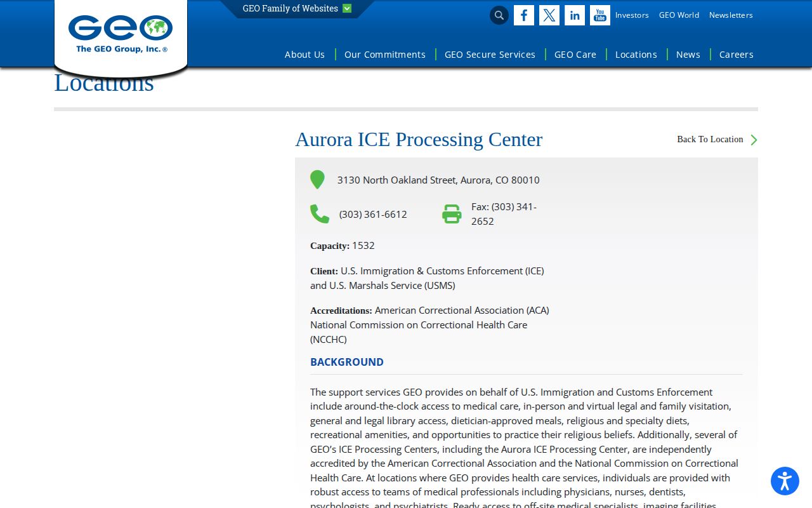Screen dimensions: 812x508
Task: Open GEO Secure Services menu
Action: point(490,55)
